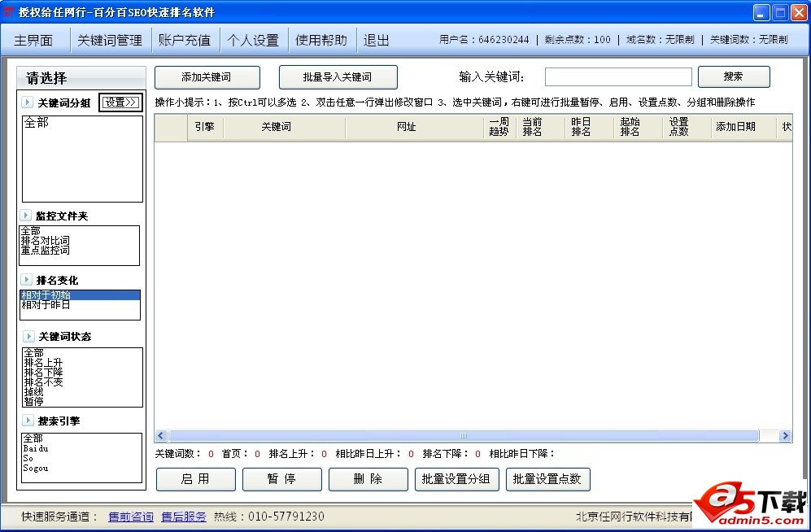Click the 输入关键词 input field
811x532 pixels.
[617, 76]
